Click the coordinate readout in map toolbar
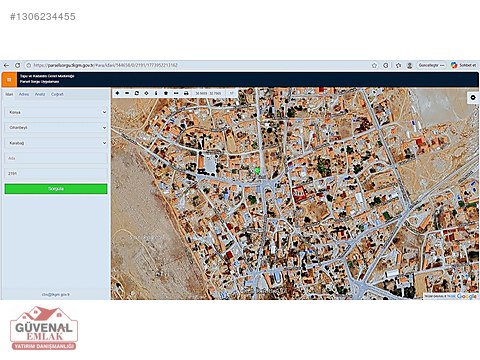The height and width of the screenshot is (360, 480). [x=208, y=93]
